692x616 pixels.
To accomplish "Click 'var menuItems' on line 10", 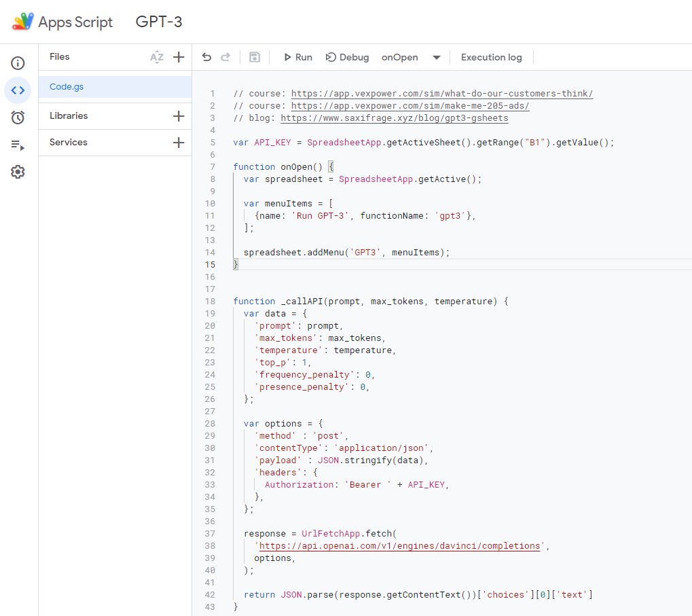I will tap(278, 204).
